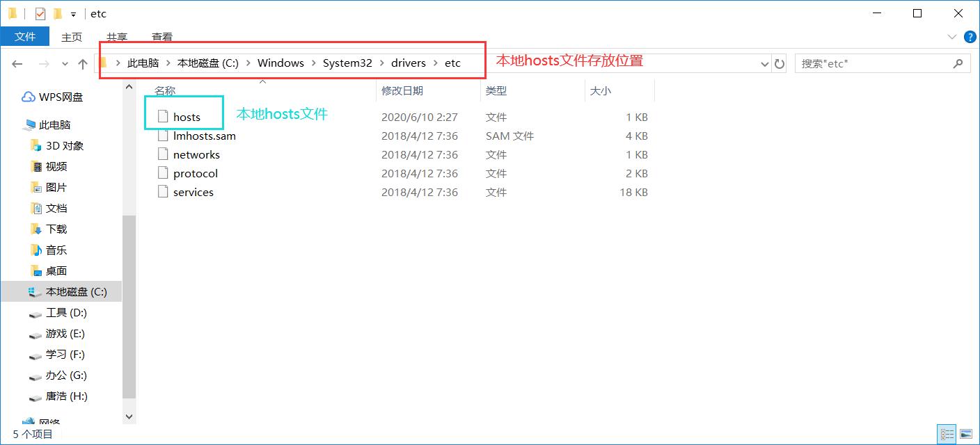Viewport: 980px width, 445px height.
Task: Refresh the folder with the refresh icon
Action: click(x=780, y=63)
